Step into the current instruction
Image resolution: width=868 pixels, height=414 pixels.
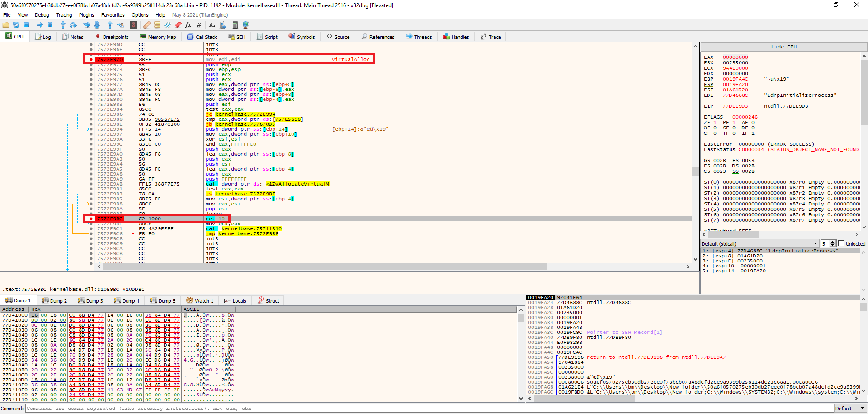(x=63, y=25)
